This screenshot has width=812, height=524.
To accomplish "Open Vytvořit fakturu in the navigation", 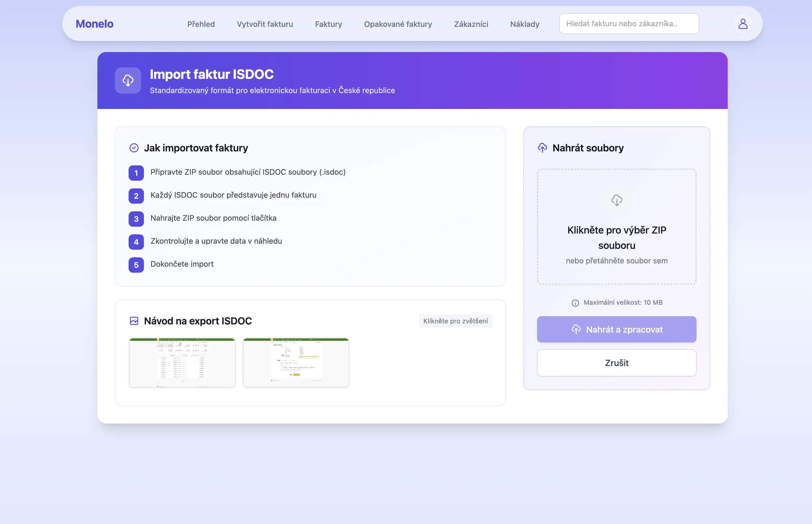I will pyautogui.click(x=265, y=24).
